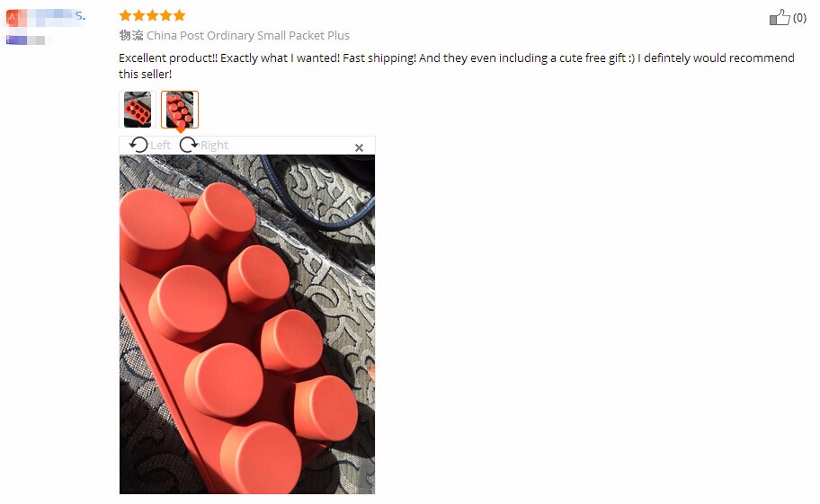
Task: Click the helpful vote count (0)
Action: [x=799, y=18]
